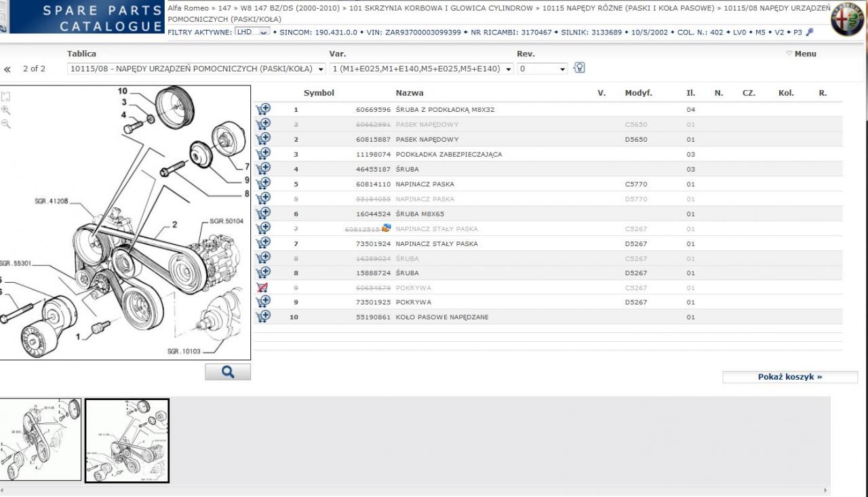
Task: Open the LHD filter dropdown
Action: pyautogui.click(x=252, y=32)
